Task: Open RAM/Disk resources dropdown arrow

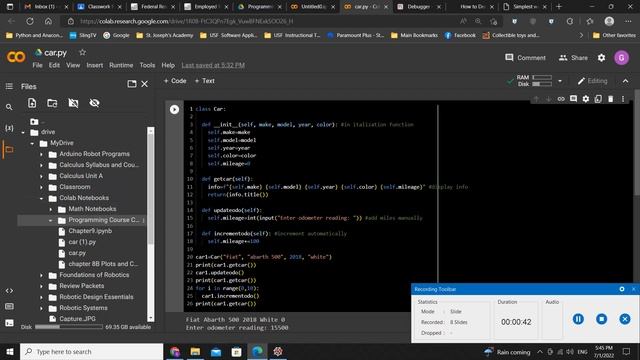Action: click(x=560, y=81)
